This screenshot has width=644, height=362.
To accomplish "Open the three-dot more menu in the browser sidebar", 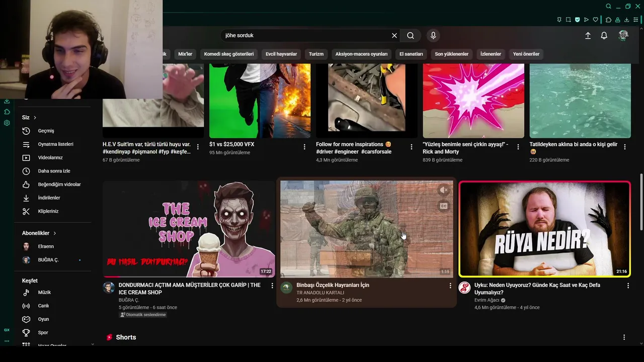I will (x=7, y=341).
